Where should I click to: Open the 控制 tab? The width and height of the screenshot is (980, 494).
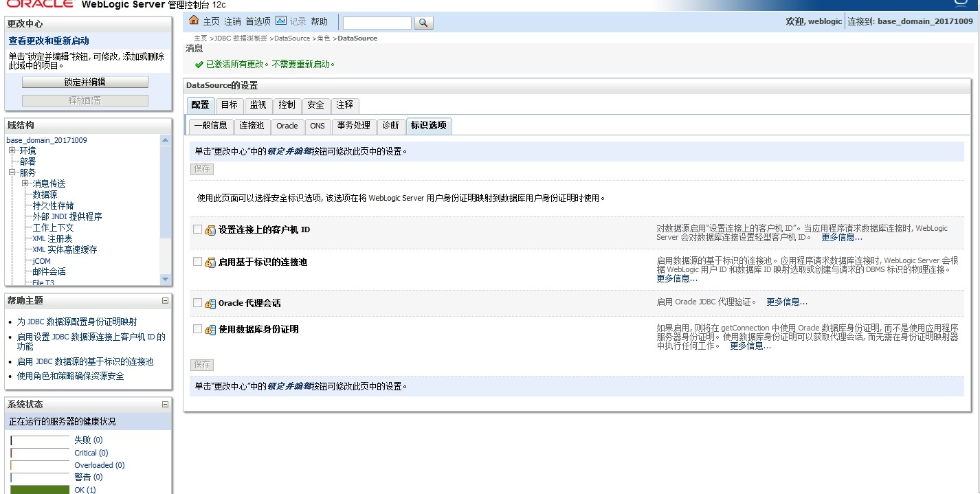pos(287,105)
